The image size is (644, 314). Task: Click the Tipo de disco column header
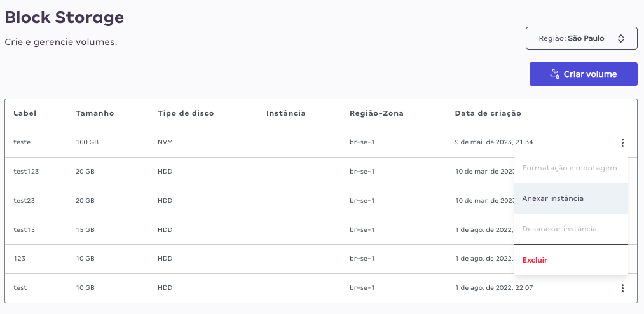point(186,113)
